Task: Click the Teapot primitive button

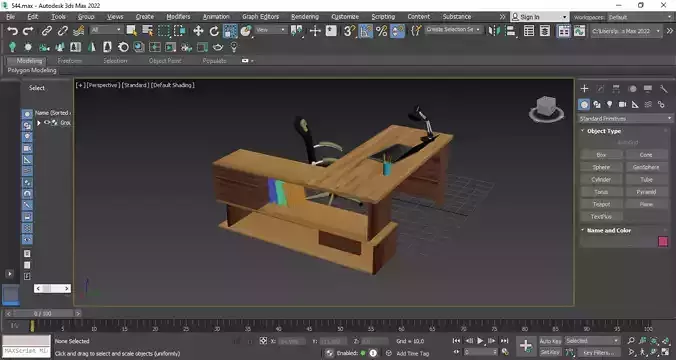Action: 601,204
